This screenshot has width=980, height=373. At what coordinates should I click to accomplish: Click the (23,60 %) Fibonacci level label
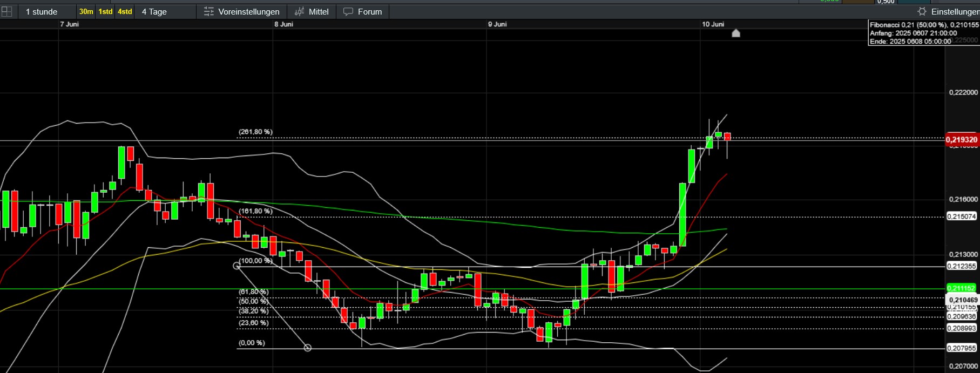(253, 323)
